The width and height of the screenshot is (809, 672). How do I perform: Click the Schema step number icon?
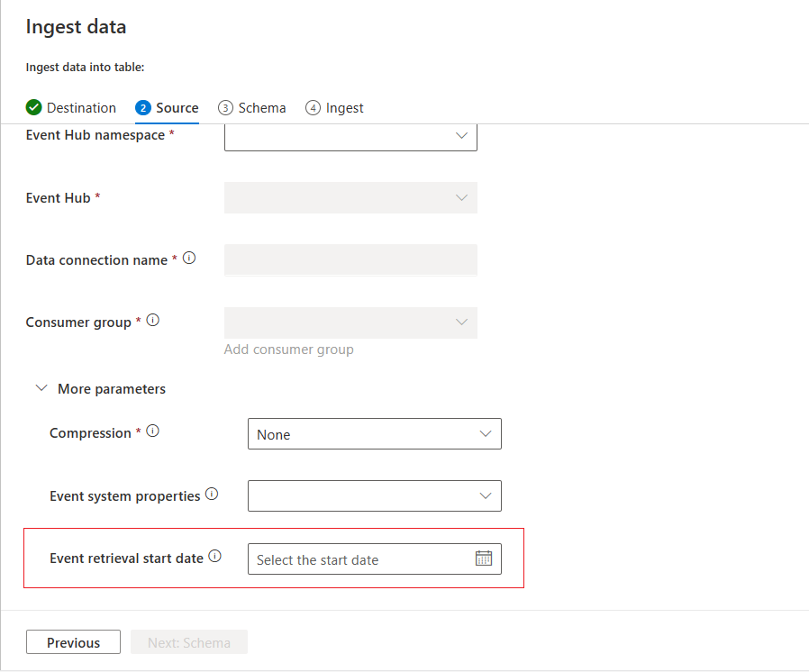(225, 107)
